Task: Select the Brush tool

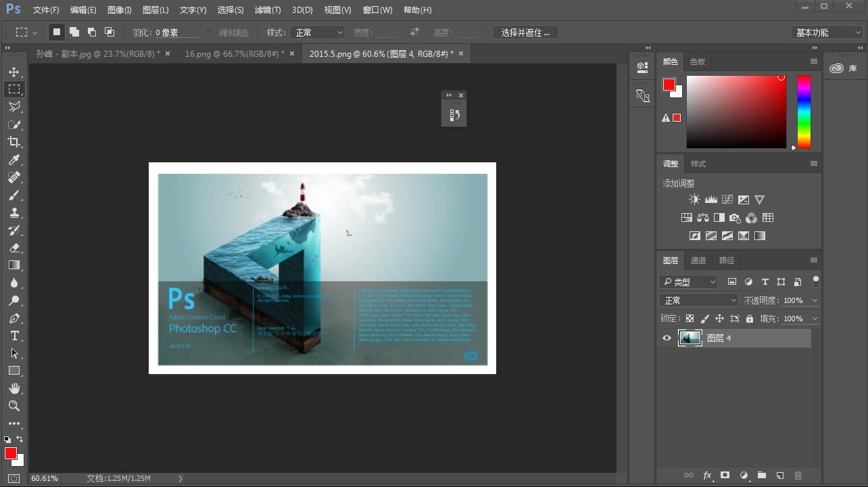Action: click(14, 195)
